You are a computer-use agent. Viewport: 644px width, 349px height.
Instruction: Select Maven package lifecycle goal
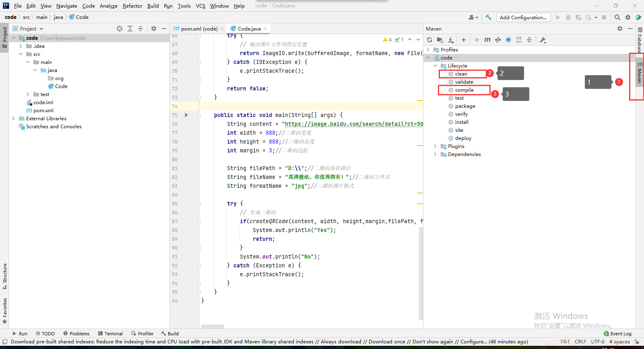pyautogui.click(x=465, y=106)
